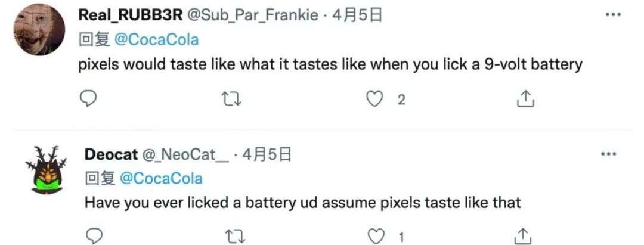Click the Deocat display name
The width and height of the screenshot is (644, 245).
point(110,154)
